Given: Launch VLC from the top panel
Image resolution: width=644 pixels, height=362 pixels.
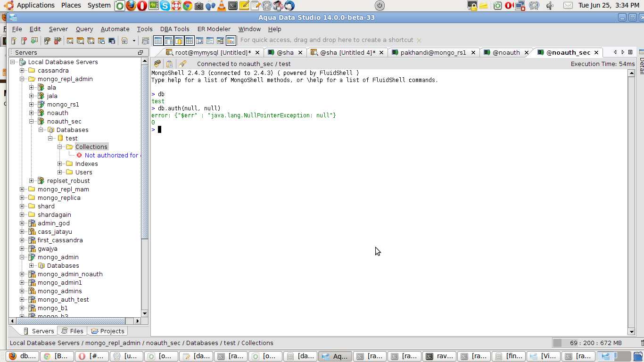Looking at the screenshot, I should (x=221, y=6).
